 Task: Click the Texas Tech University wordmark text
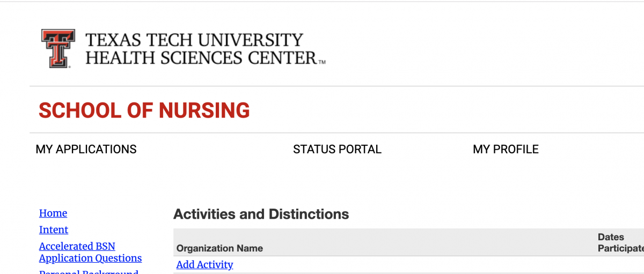pyautogui.click(x=194, y=40)
